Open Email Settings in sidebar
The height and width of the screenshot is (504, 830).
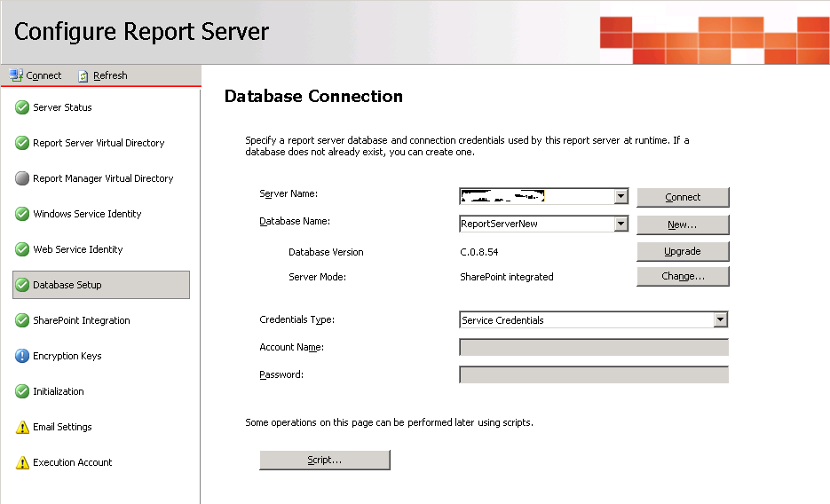click(x=62, y=427)
